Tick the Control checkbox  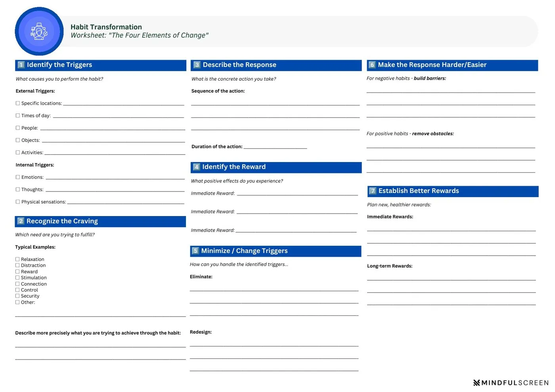(17, 290)
